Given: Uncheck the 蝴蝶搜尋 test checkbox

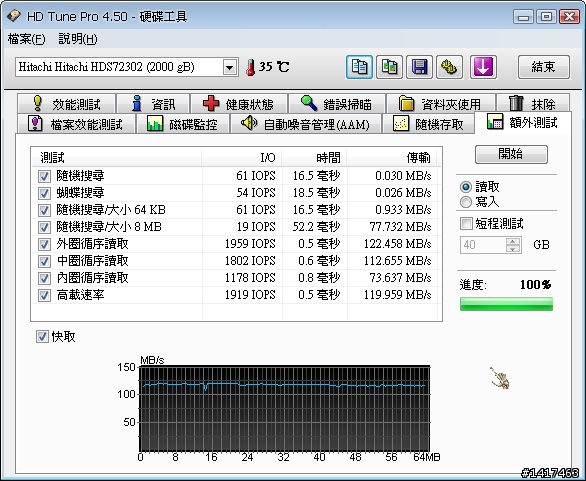Looking at the screenshot, I should [x=44, y=193].
